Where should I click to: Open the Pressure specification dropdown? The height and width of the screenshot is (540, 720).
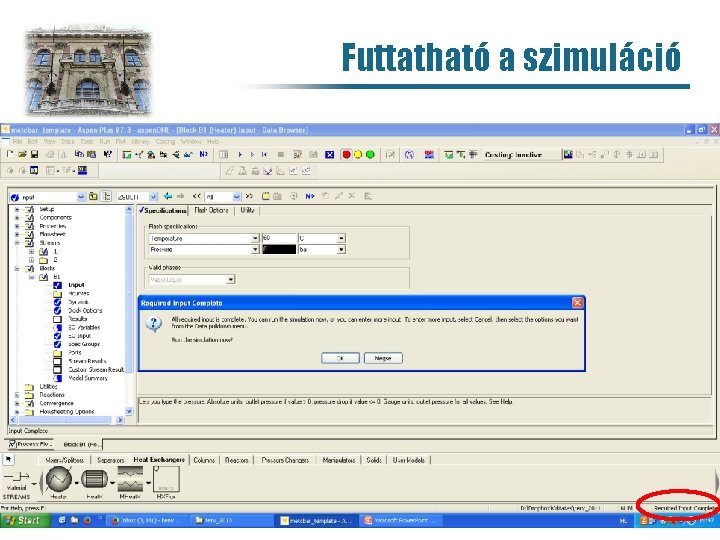tap(255, 249)
